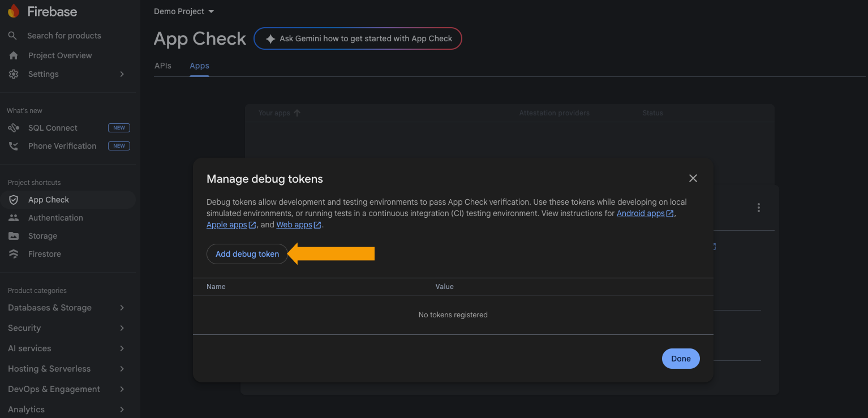Click the Value column header
The width and height of the screenshot is (868, 418).
[x=445, y=287]
